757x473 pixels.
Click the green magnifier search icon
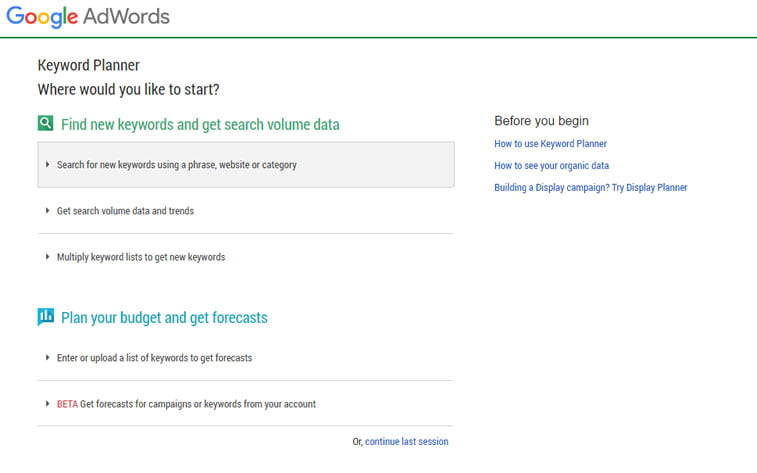click(x=45, y=123)
